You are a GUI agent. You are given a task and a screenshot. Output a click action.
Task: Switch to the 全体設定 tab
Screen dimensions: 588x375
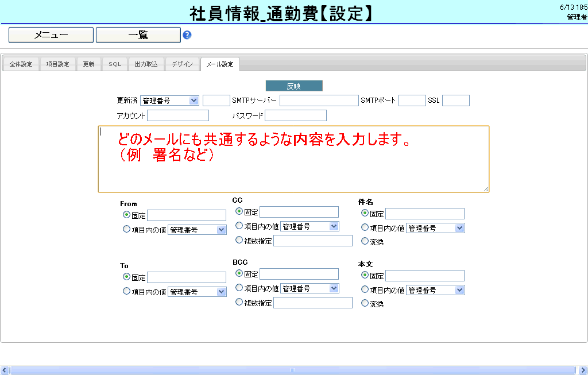(x=21, y=64)
